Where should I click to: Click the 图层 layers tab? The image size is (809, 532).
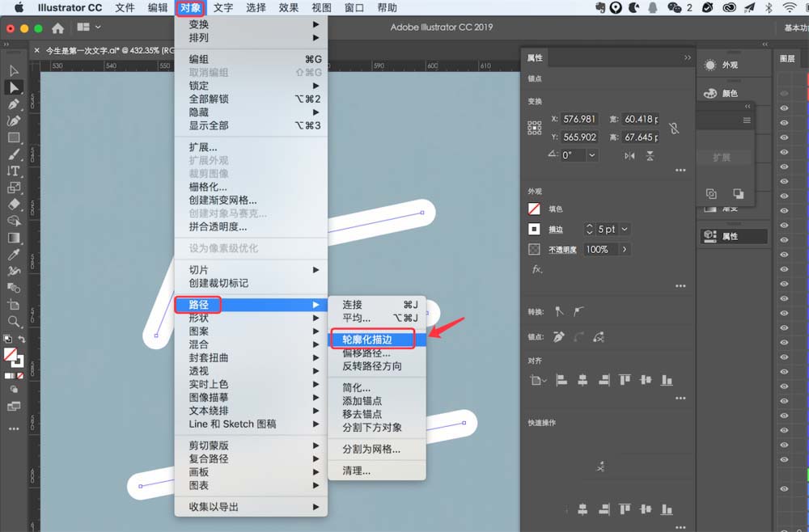(787, 59)
